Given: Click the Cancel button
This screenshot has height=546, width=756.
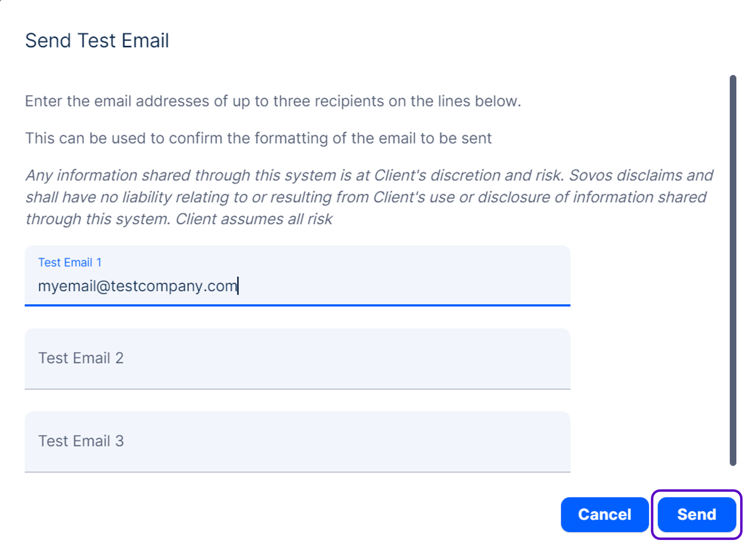Looking at the screenshot, I should 604,514.
